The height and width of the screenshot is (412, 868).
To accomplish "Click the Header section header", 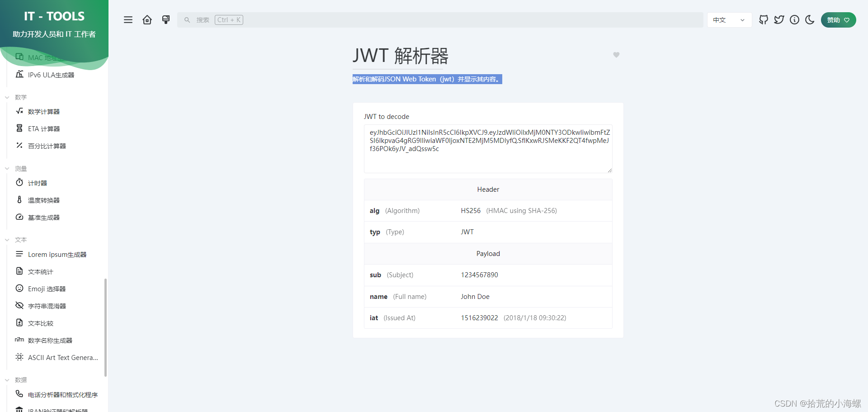I will pyautogui.click(x=488, y=189).
